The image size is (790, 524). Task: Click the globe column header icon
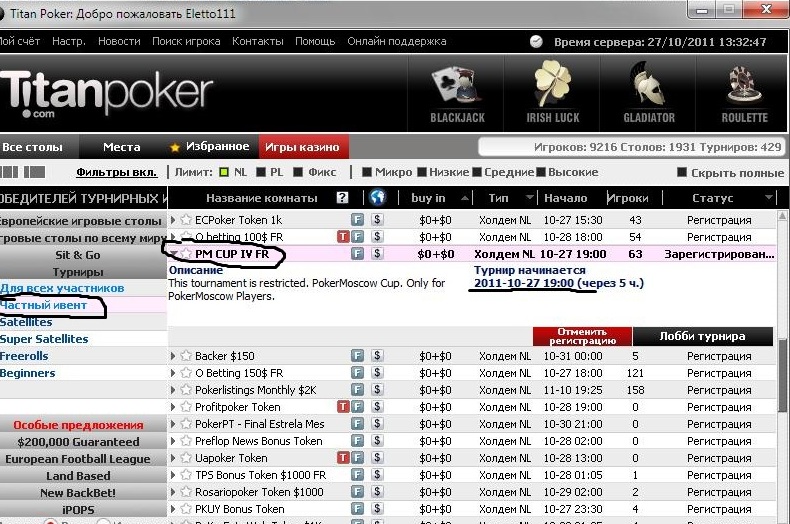click(377, 197)
